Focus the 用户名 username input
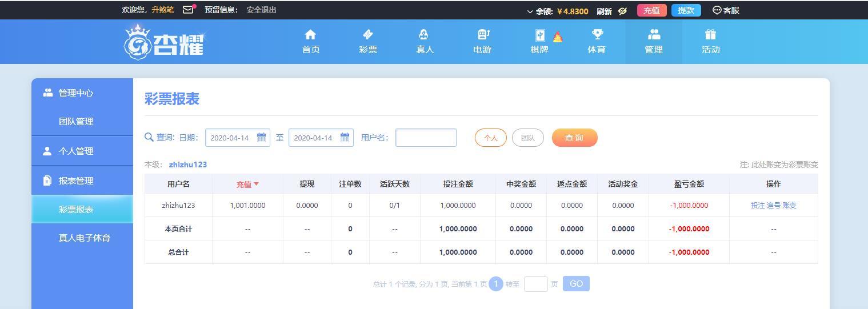The image size is (868, 309). pyautogui.click(x=426, y=138)
